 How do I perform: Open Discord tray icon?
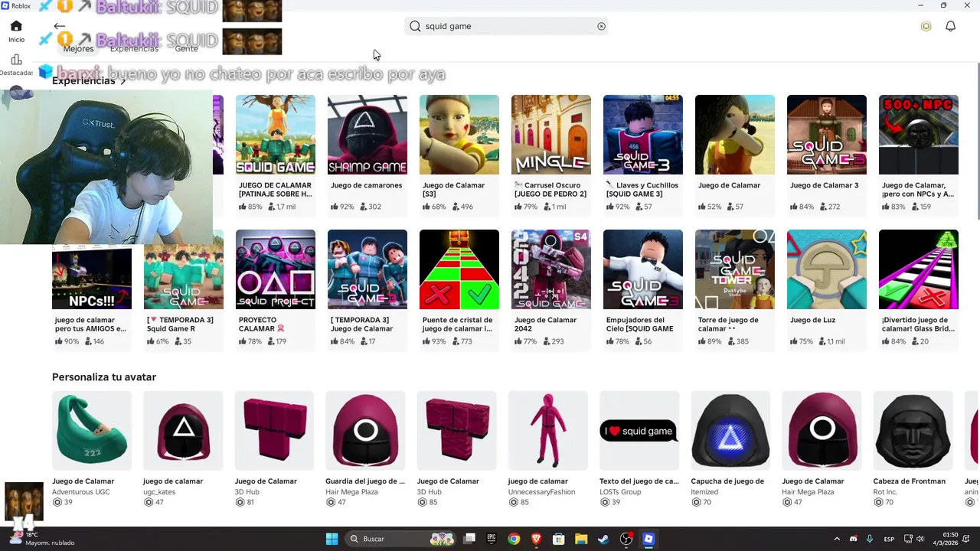854,539
